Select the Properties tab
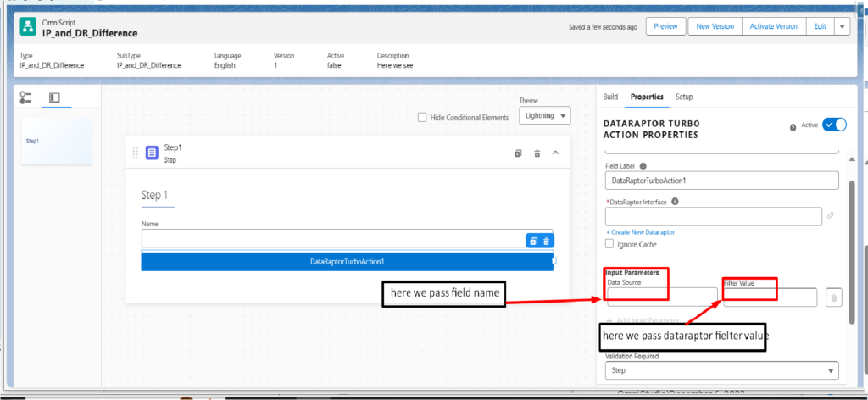Viewport: 868px width, 400px height. pyautogui.click(x=647, y=97)
